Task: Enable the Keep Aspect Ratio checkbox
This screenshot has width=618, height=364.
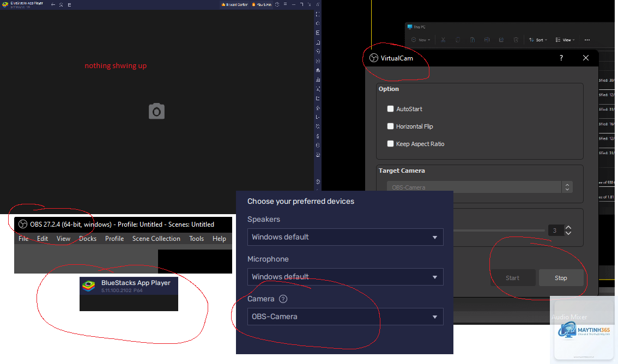Action: click(x=390, y=143)
